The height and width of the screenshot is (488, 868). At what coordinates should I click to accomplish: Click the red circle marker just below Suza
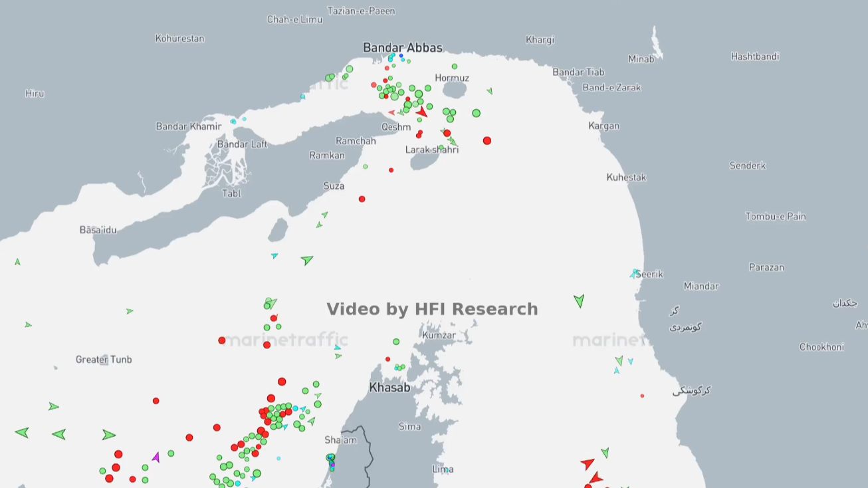pos(362,199)
